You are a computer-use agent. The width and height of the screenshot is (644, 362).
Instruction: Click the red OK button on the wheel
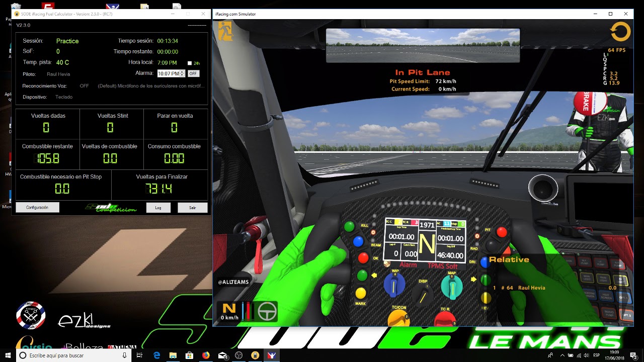[363, 258]
